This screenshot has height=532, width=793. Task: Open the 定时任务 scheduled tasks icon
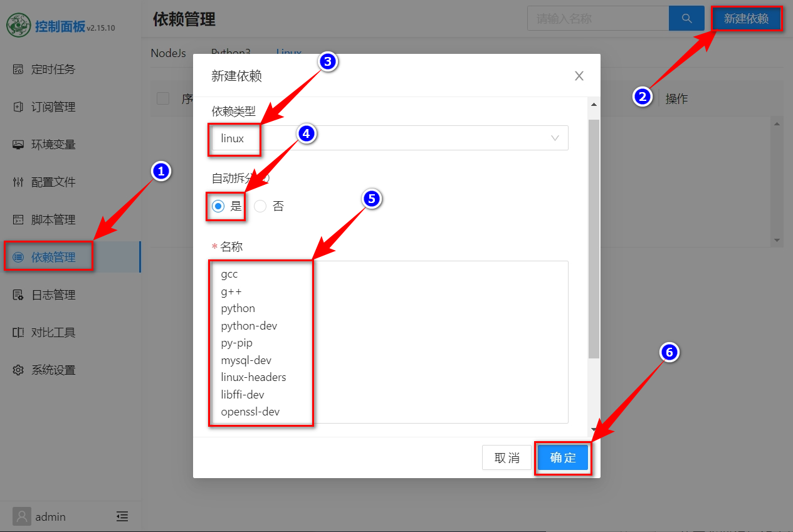click(x=18, y=70)
